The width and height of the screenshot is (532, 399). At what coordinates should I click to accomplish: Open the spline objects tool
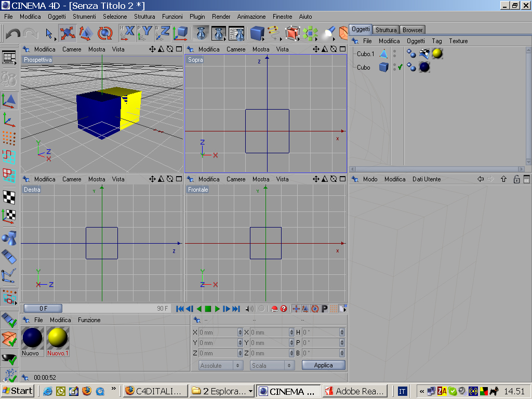[274, 33]
